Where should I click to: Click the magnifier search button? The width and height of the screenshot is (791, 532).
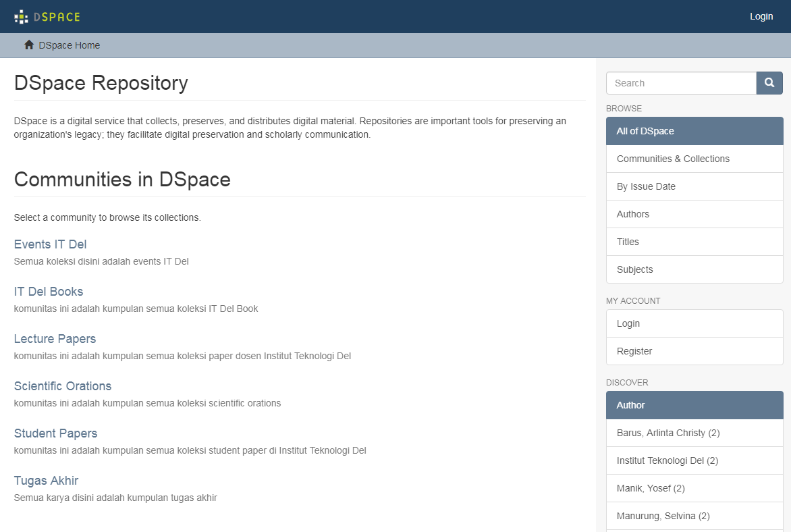(x=769, y=83)
